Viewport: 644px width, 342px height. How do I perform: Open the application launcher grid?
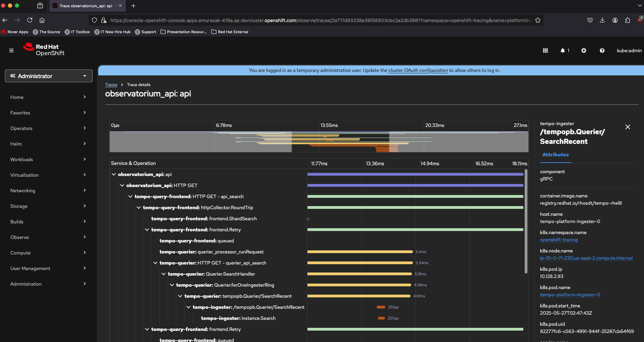pyautogui.click(x=545, y=50)
